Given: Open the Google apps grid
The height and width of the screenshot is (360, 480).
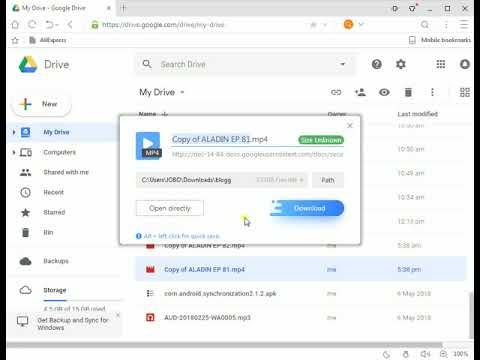Looking at the screenshot, I should click(441, 64).
